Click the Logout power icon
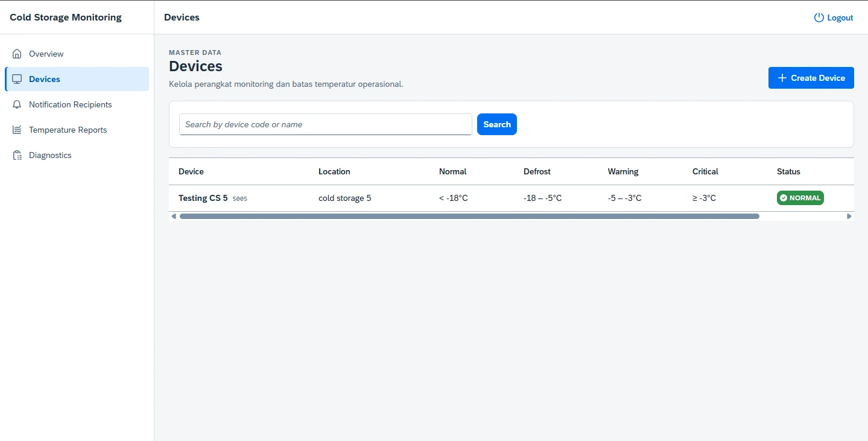 point(819,17)
